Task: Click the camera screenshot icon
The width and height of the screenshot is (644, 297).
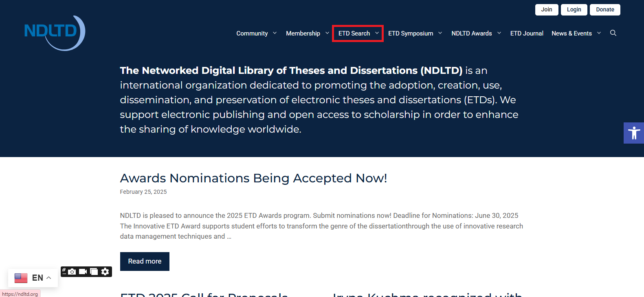Action: [72, 272]
